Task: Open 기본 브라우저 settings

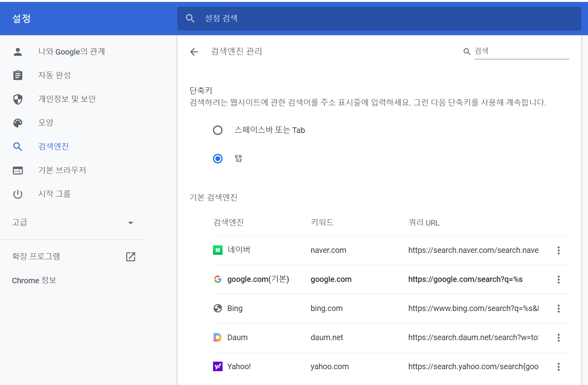Action: [62, 170]
